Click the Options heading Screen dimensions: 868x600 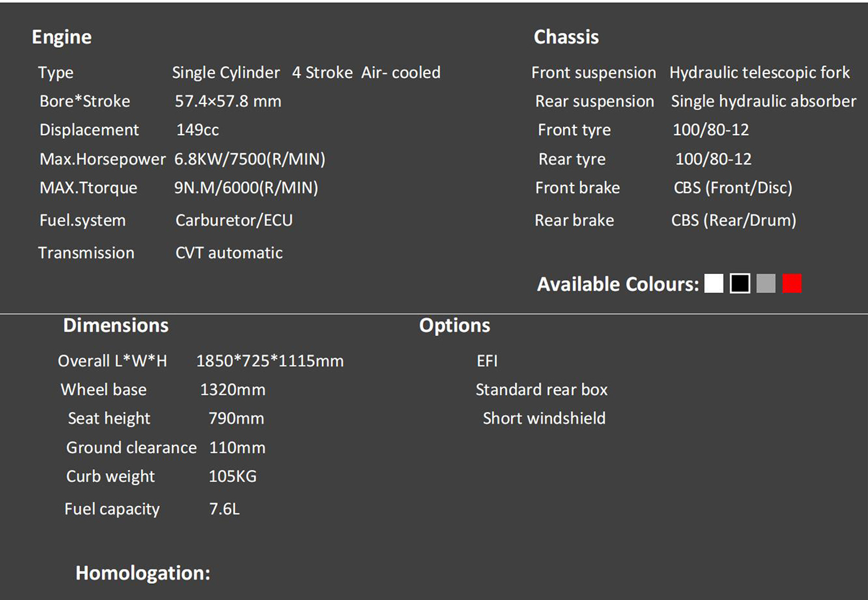454,325
